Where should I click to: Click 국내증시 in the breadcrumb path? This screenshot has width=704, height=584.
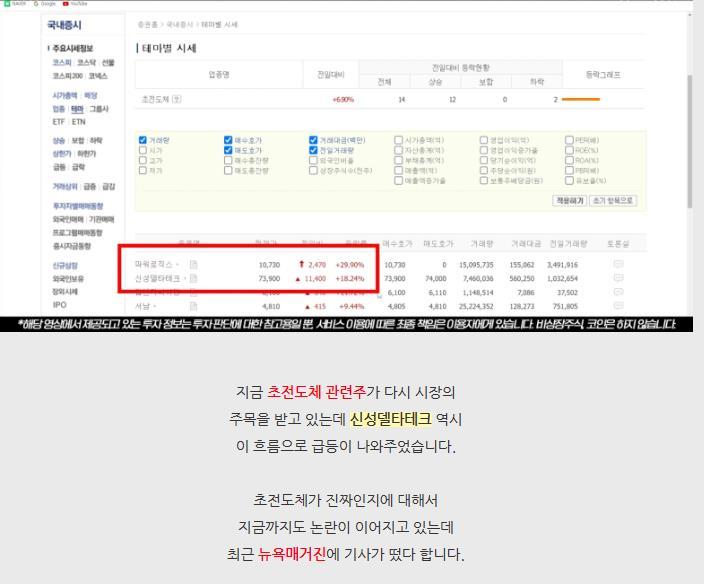(180, 25)
